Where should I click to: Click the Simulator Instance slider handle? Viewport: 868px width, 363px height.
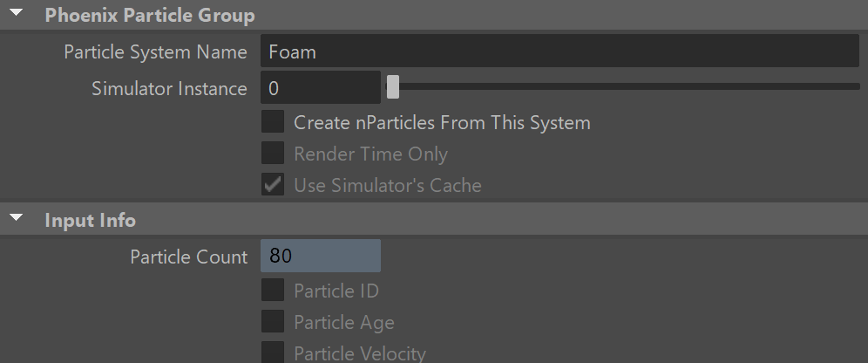click(393, 87)
